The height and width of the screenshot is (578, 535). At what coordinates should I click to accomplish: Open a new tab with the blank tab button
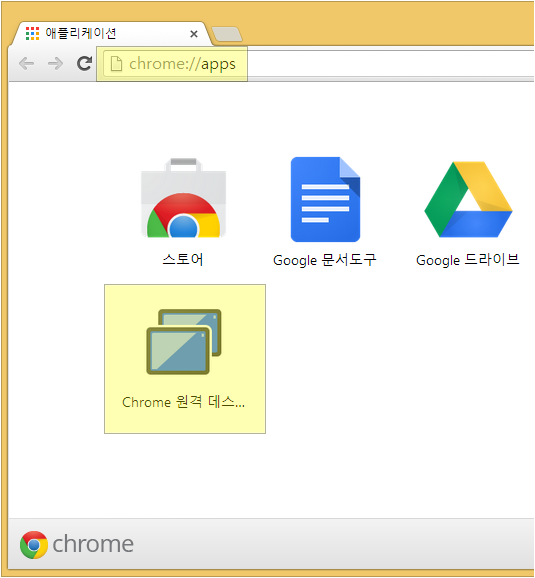pos(227,34)
